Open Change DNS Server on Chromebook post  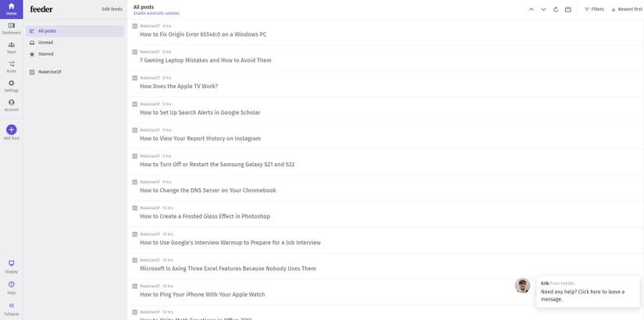point(208,190)
